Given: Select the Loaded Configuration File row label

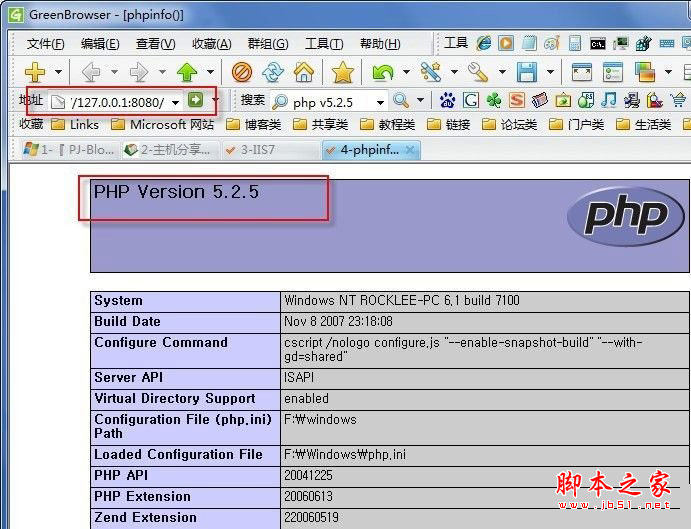Looking at the screenshot, I should [178, 454].
